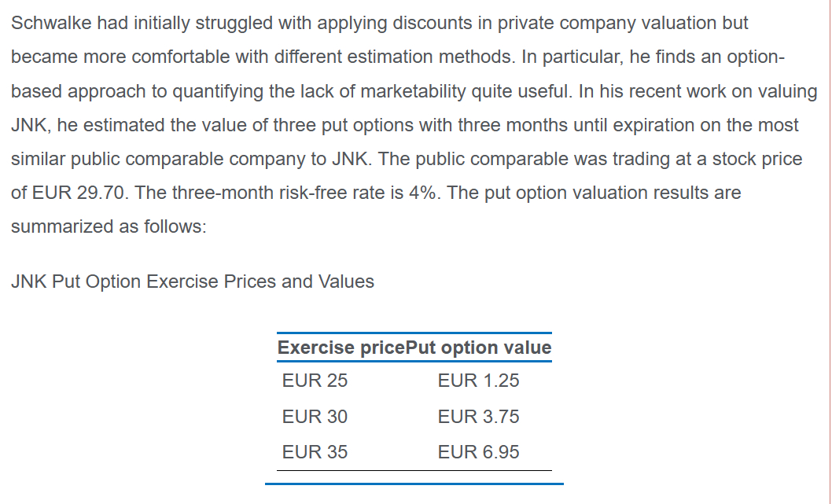The height and width of the screenshot is (504, 832).
Task: Select the EUR 30 exercise price cell
Action: 315,417
